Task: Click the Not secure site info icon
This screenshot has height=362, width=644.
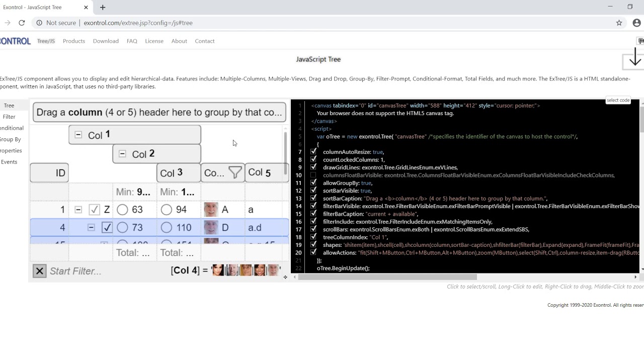Action: tap(39, 23)
